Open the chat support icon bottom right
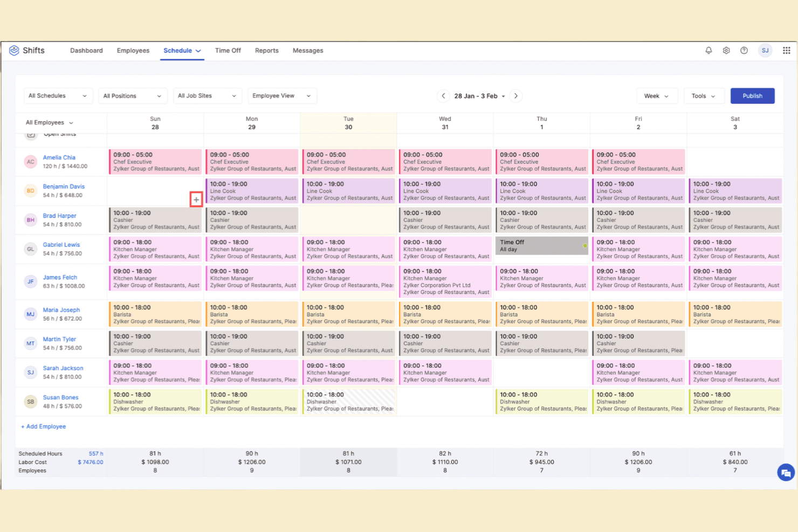The image size is (798, 532). coord(786,473)
